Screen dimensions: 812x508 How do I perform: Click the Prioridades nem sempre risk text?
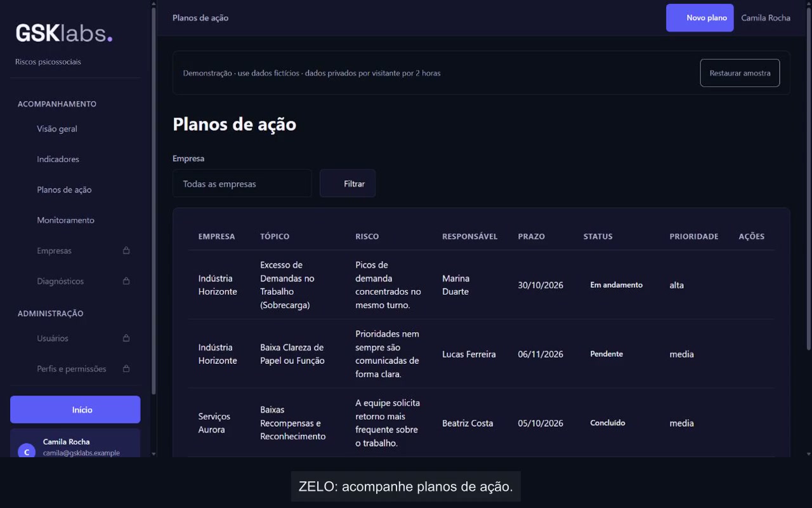pos(388,354)
